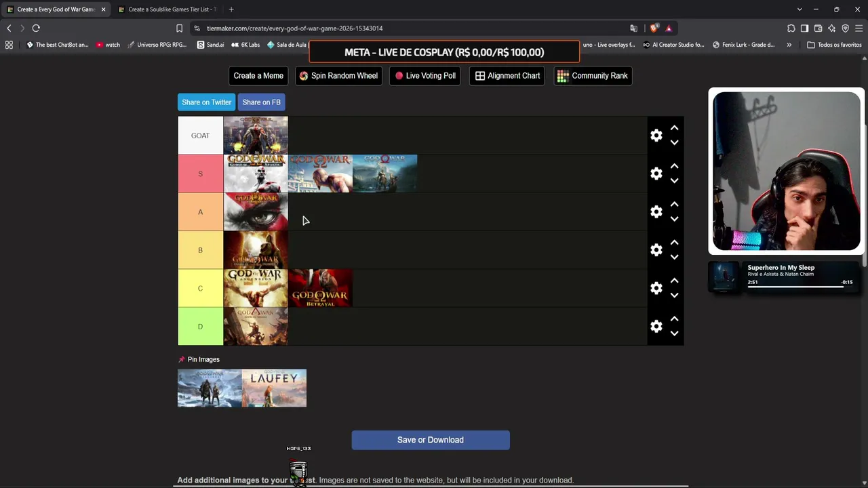868x488 pixels.
Task: Open settings gear for A tier
Action: pos(656,212)
